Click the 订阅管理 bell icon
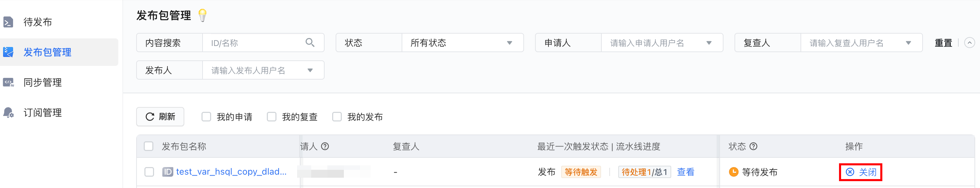 coord(8,113)
